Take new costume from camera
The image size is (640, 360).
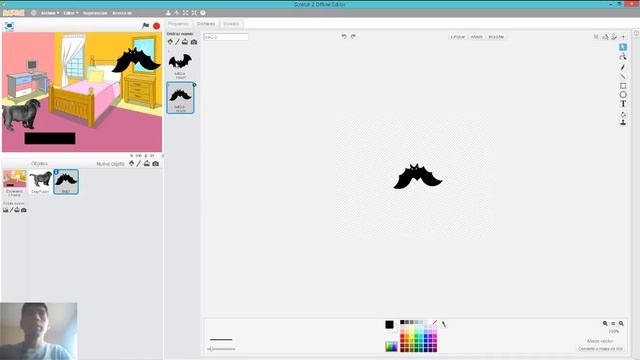click(194, 42)
